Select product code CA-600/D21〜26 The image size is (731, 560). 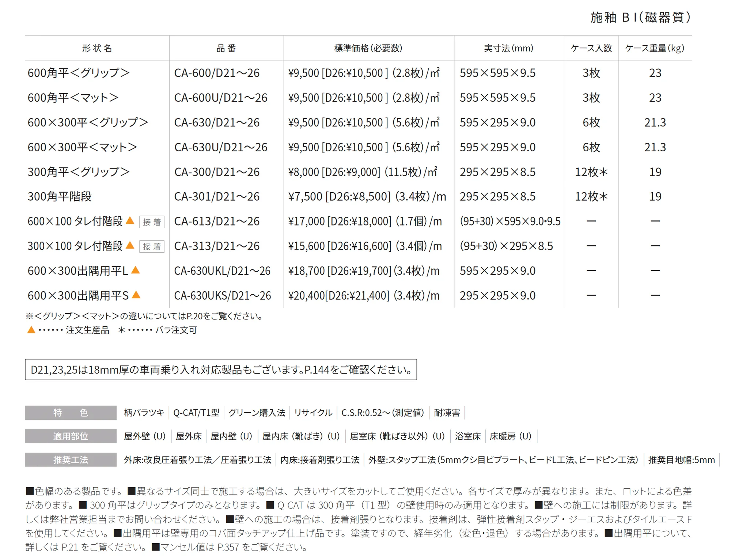(217, 73)
